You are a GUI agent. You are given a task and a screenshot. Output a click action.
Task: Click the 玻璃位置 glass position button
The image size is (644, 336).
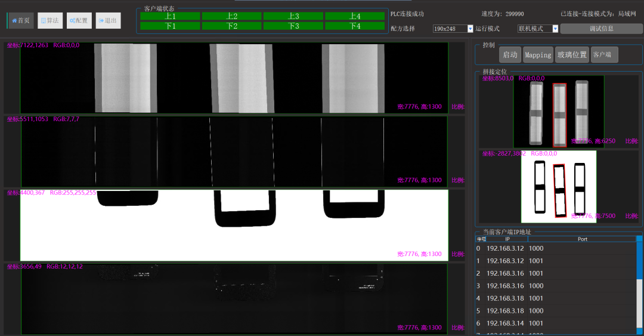coord(572,55)
